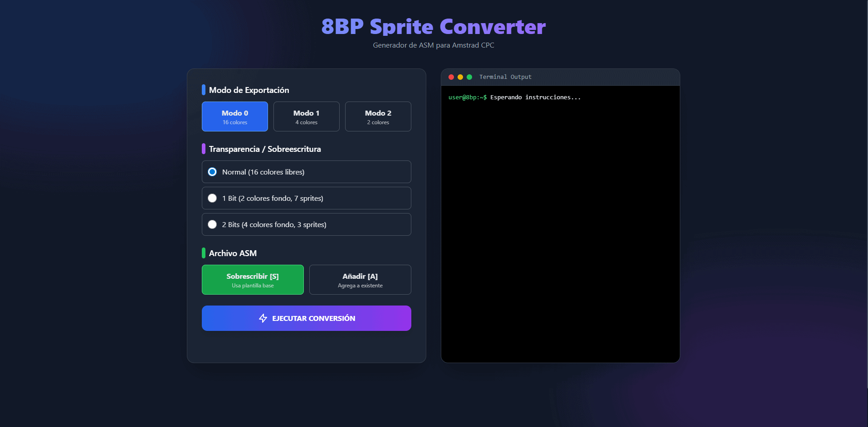Enable the 1 Bit (2 colores fondo) option
This screenshot has width=868, height=427.
(307, 198)
